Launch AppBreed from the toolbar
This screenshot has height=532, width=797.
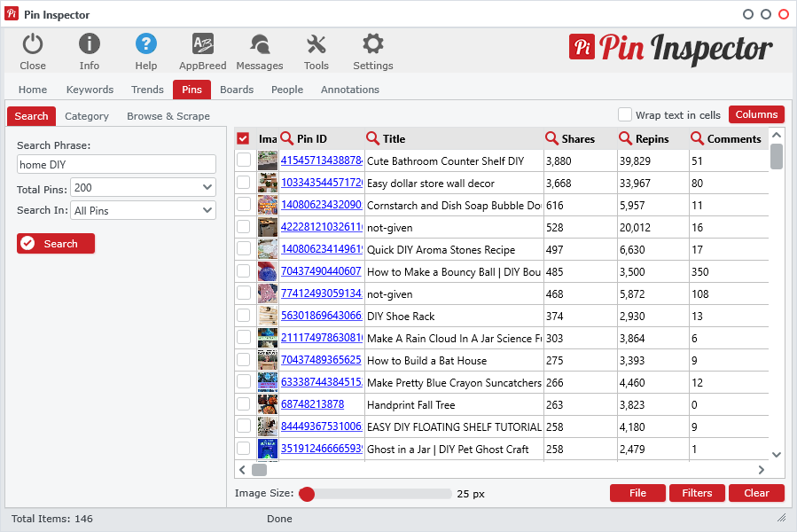coord(203,44)
